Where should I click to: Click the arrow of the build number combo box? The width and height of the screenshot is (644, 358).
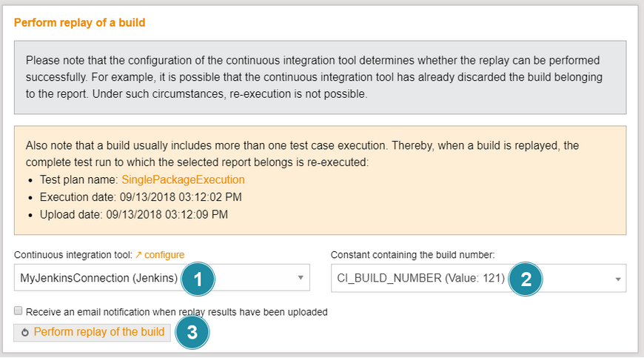point(617,279)
